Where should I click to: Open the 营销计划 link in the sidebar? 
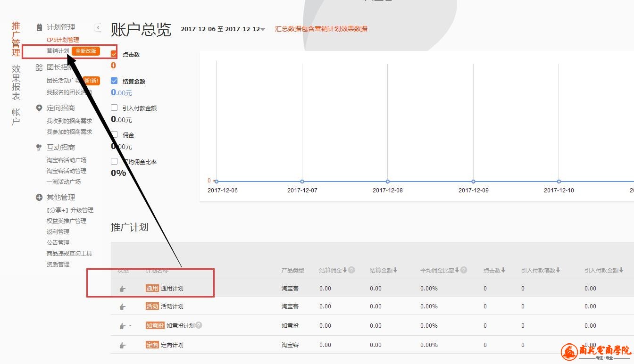pos(58,51)
